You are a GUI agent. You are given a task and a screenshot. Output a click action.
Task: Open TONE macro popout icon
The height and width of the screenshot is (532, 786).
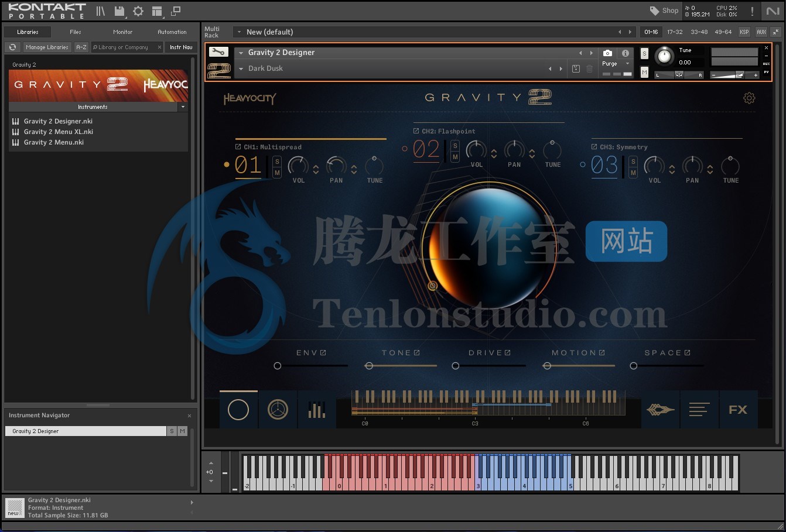click(417, 353)
